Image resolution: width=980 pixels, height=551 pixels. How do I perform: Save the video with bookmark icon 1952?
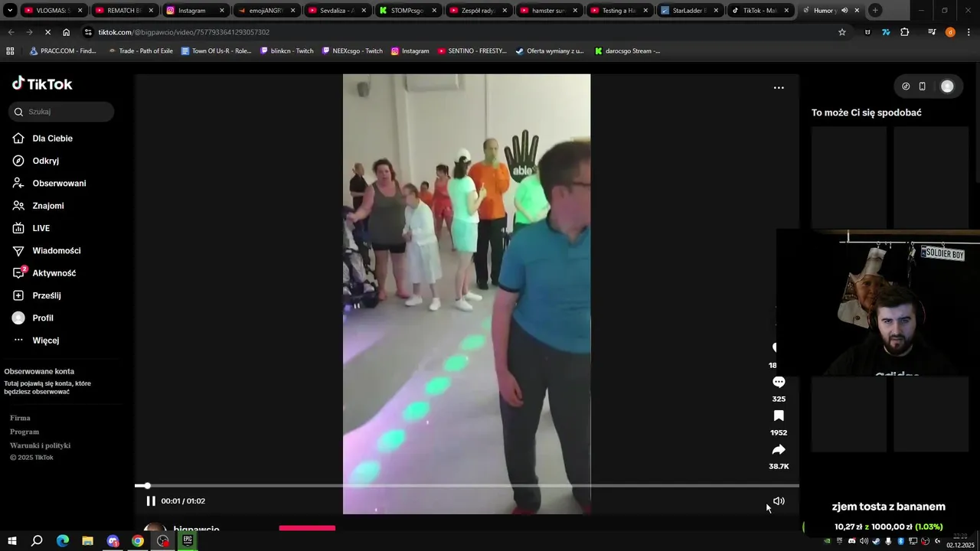pyautogui.click(x=779, y=416)
